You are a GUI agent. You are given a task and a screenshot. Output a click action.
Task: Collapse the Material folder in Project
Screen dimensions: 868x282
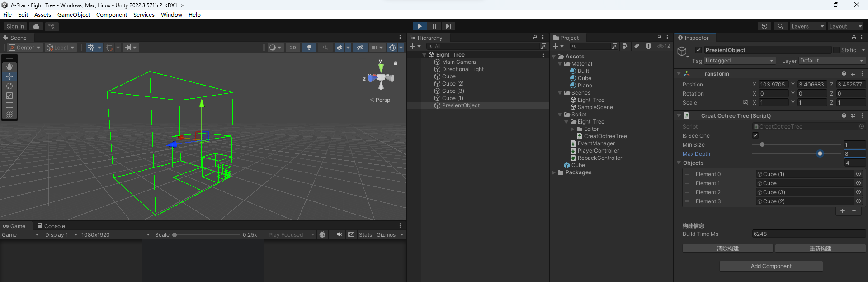560,64
